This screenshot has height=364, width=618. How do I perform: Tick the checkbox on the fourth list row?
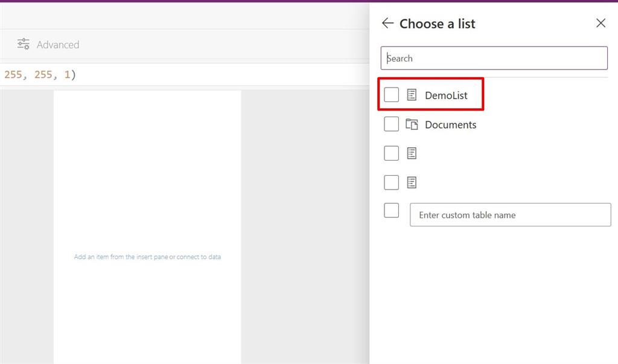391,182
